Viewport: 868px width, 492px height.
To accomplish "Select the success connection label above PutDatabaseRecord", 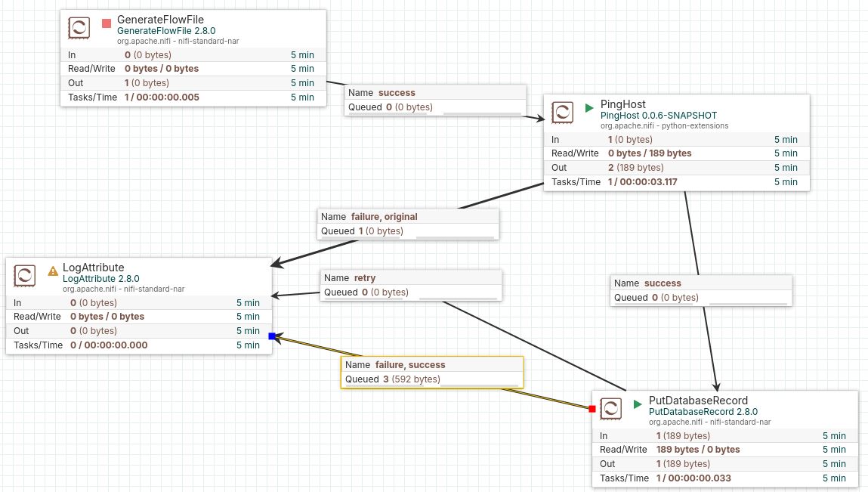I will [x=701, y=290].
